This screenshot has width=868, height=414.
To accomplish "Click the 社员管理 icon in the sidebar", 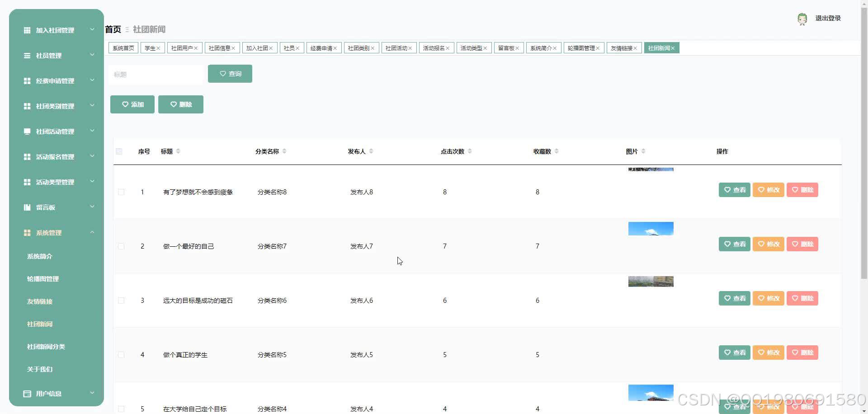I will click(27, 56).
